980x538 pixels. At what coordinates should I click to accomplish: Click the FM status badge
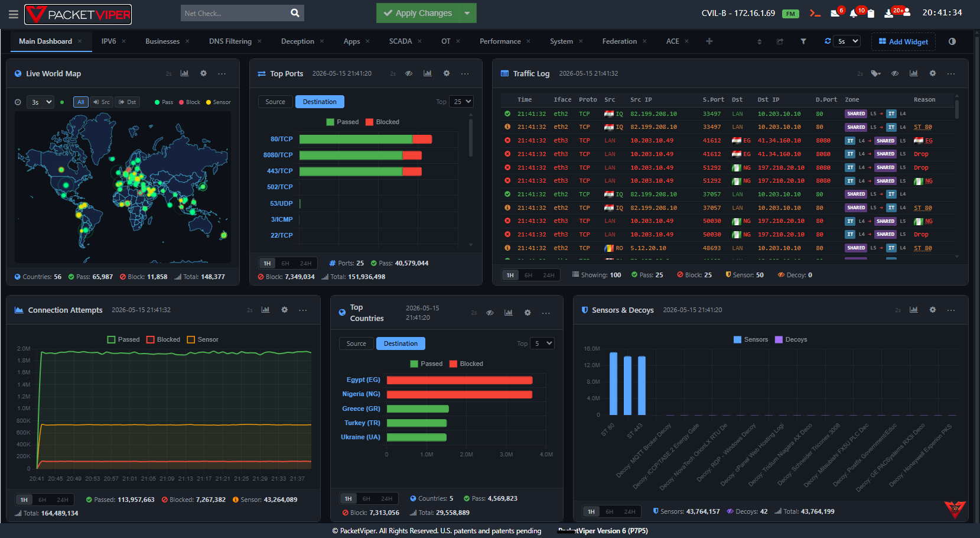pyautogui.click(x=790, y=14)
